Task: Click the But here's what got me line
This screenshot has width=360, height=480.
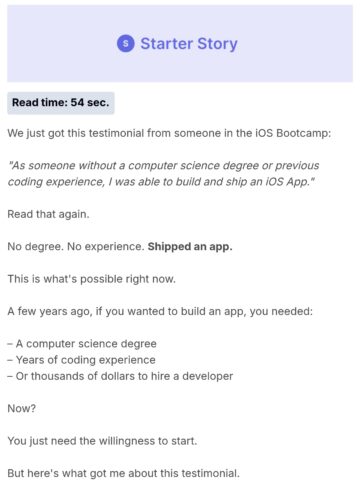Action: 123,473
